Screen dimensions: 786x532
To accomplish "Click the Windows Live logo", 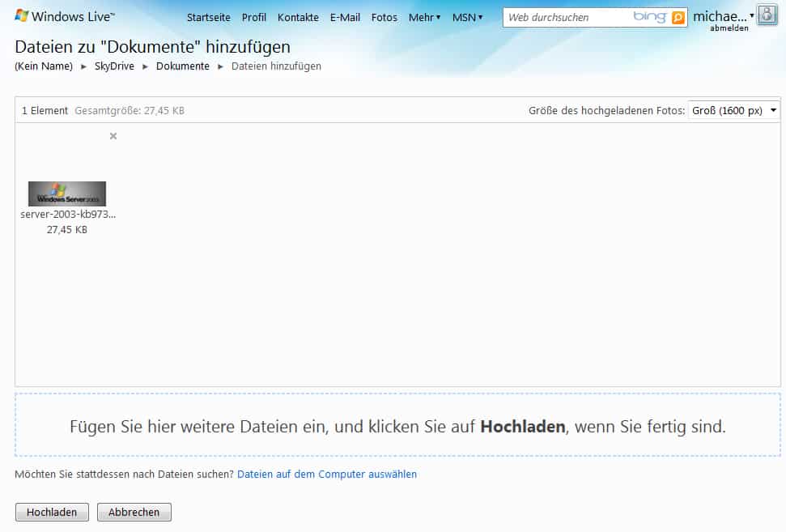I will [x=66, y=16].
